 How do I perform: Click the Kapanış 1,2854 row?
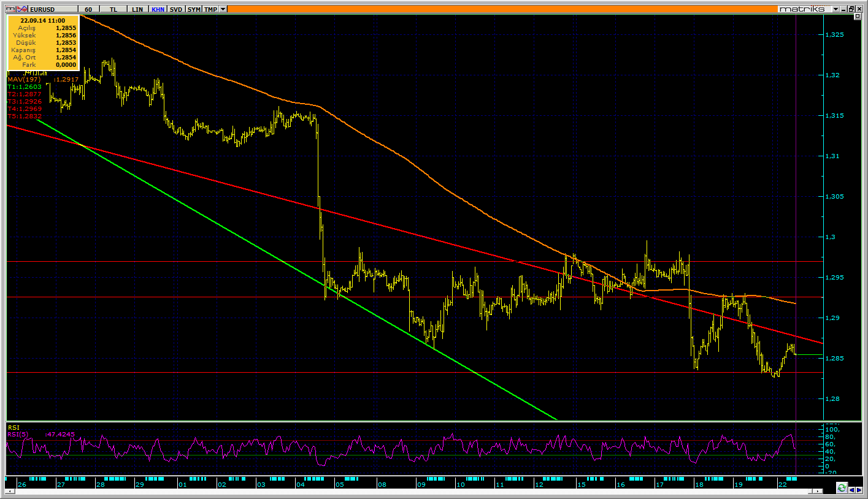pyautogui.click(x=43, y=50)
